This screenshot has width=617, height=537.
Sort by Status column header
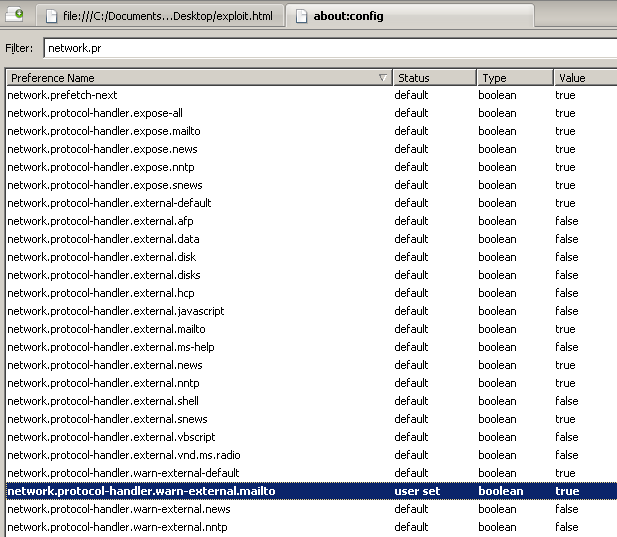pyautogui.click(x=435, y=78)
